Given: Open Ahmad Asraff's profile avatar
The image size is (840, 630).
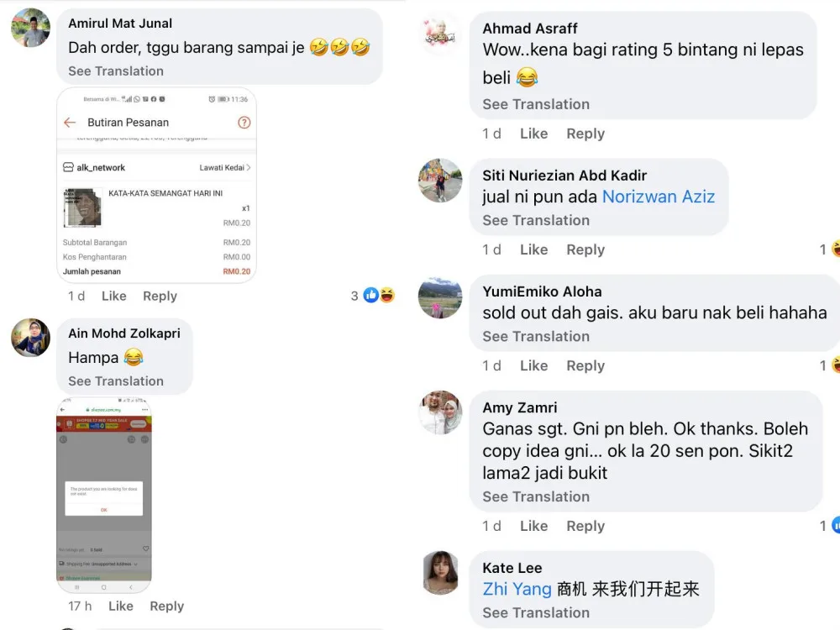Looking at the screenshot, I should coord(440,34).
